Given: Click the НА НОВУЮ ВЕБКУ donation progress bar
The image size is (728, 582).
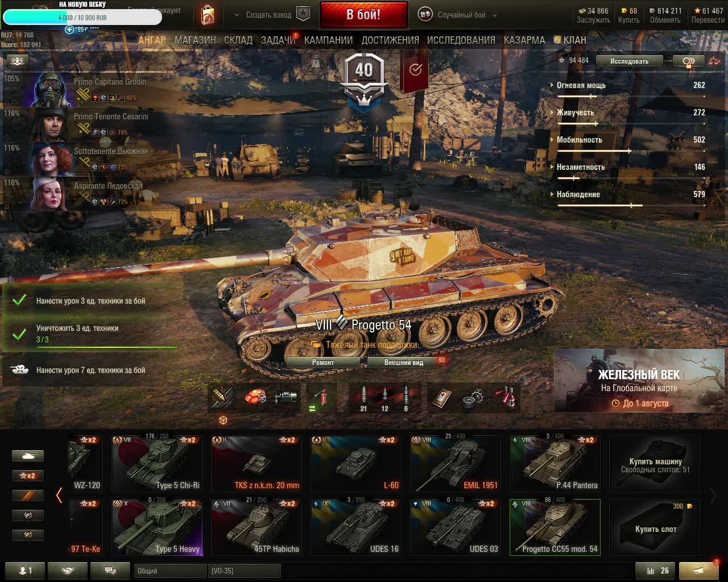Looking at the screenshot, I should [x=82, y=17].
